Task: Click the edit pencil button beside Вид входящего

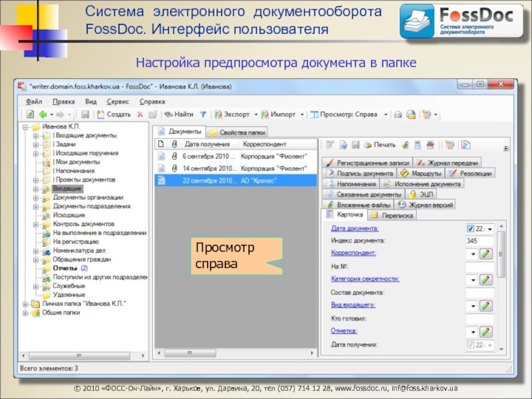Action: [x=486, y=306]
